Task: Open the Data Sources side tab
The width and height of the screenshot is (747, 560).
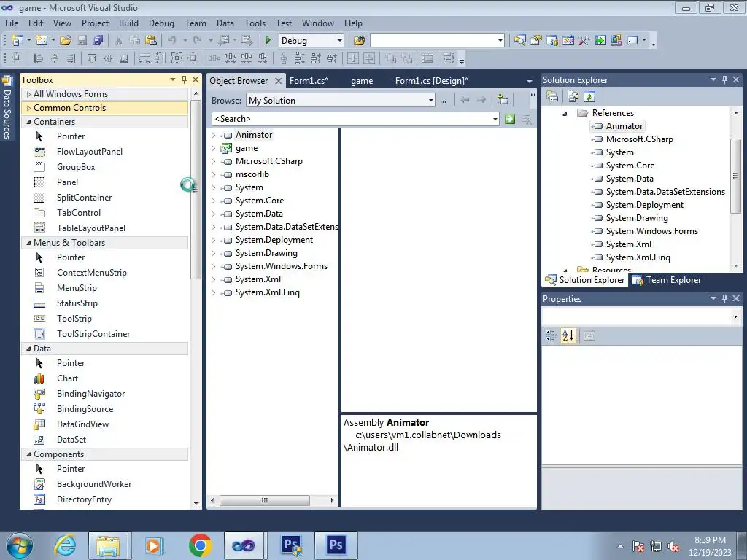Action: pos(7,109)
